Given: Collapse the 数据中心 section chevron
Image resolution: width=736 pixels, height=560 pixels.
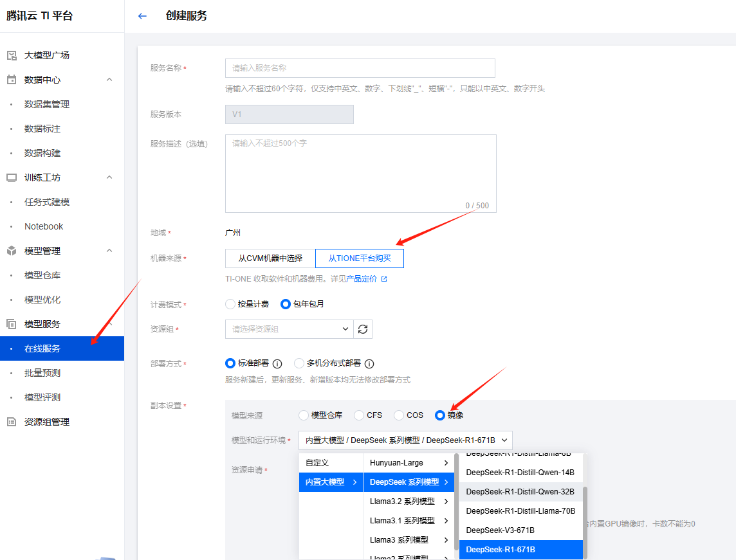Looking at the screenshot, I should 109,79.
